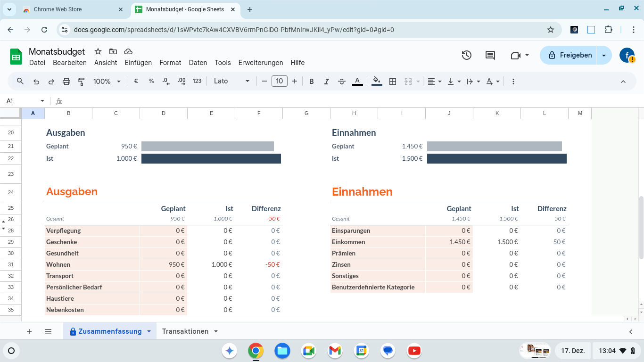The width and height of the screenshot is (644, 362).
Task: Click the Decrease decimal places icon
Action: 165,81
